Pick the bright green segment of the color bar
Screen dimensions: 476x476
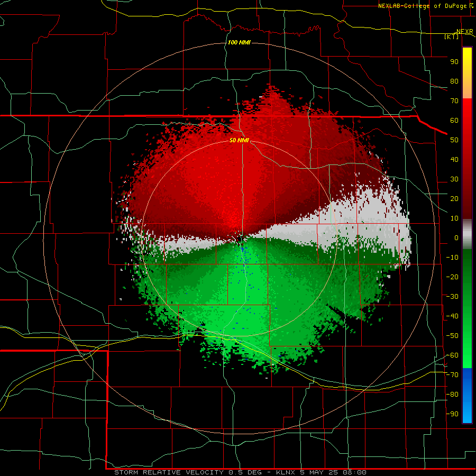(x=467, y=340)
